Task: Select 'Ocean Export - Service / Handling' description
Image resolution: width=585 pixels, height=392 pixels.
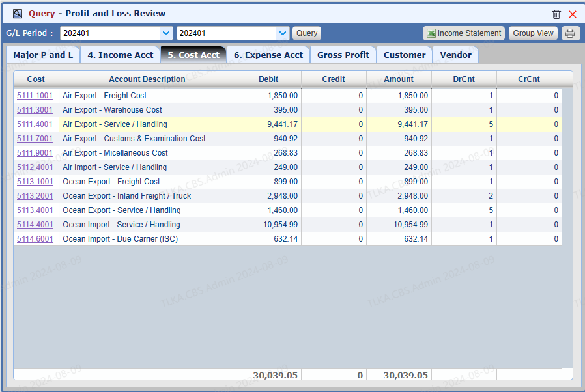Action: click(x=122, y=210)
